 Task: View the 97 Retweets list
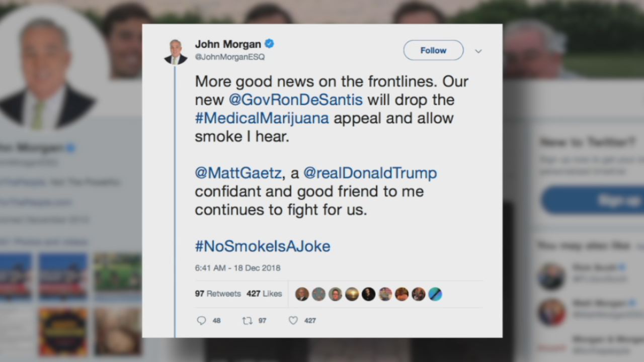218,294
